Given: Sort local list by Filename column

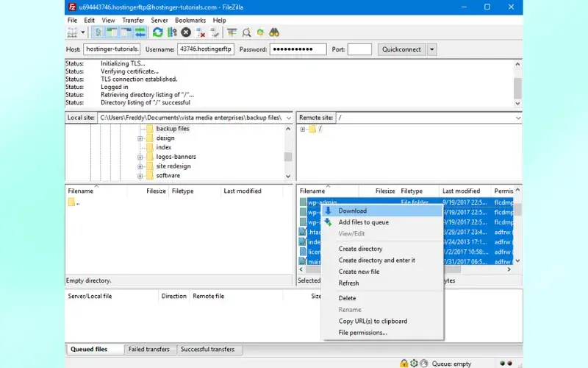Looking at the screenshot, I should pos(96,191).
